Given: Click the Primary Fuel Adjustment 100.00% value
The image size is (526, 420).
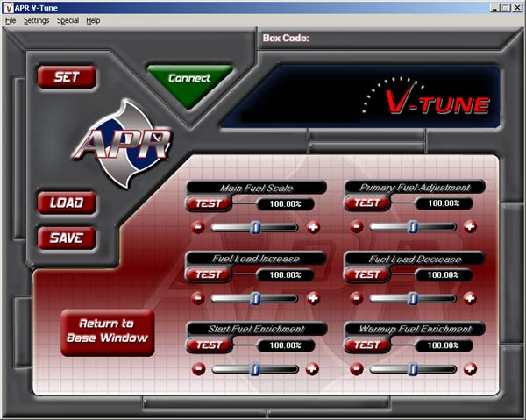Looking at the screenshot, I should (444, 203).
